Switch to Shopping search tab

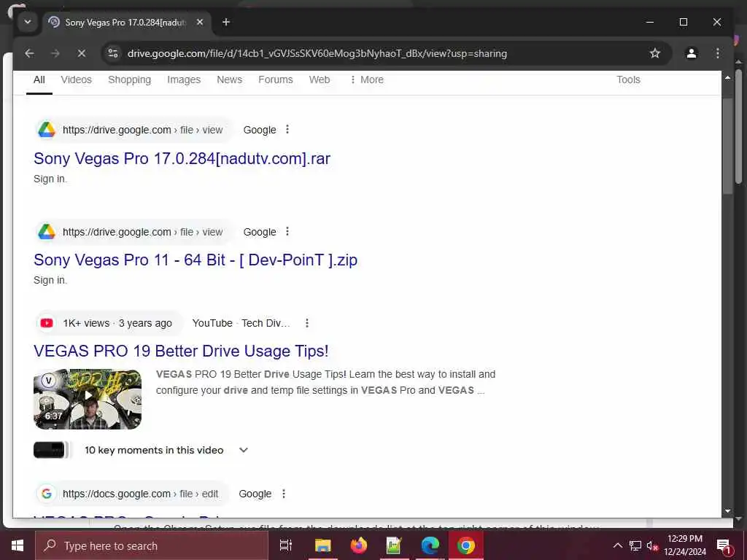pos(130,79)
